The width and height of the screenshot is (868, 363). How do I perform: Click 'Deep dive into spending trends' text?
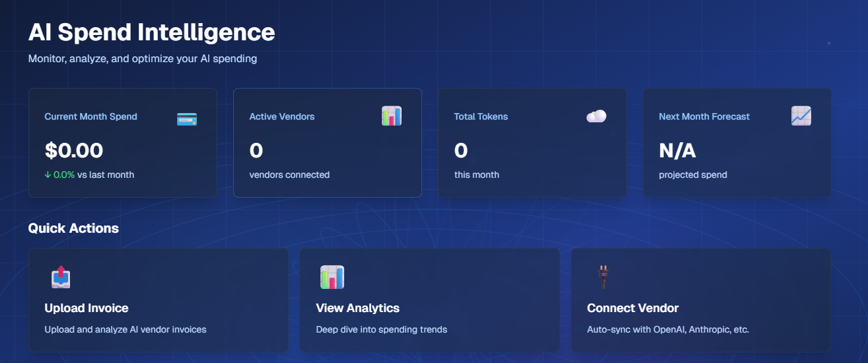(x=382, y=329)
